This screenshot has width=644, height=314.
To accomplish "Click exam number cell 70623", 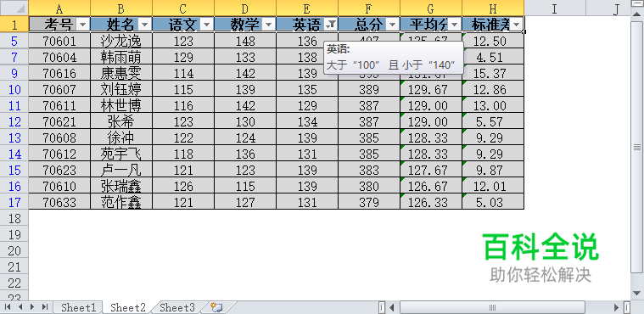I will 59,170.
